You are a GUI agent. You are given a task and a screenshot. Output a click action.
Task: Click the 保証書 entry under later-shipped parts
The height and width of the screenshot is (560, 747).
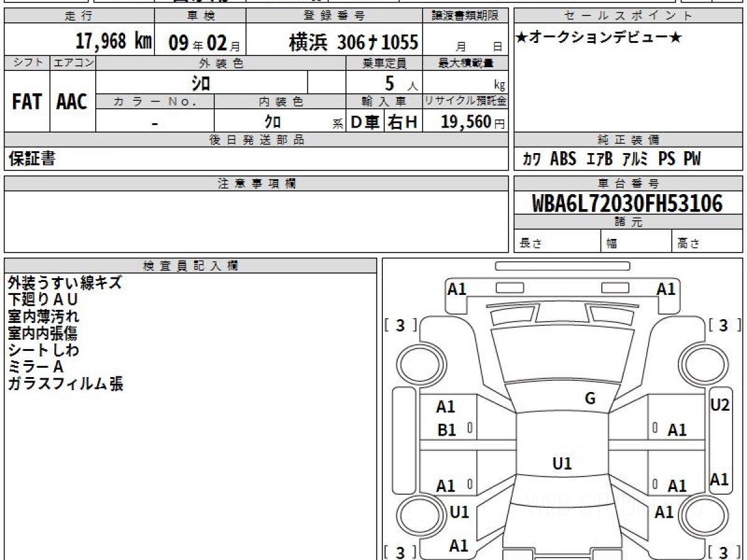click(32, 159)
